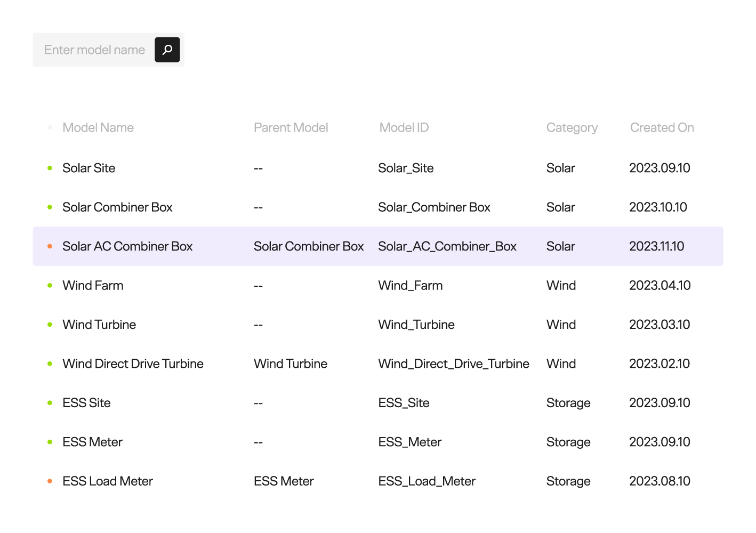Click the Parent Model column header
The image size is (756, 533).
(x=291, y=127)
